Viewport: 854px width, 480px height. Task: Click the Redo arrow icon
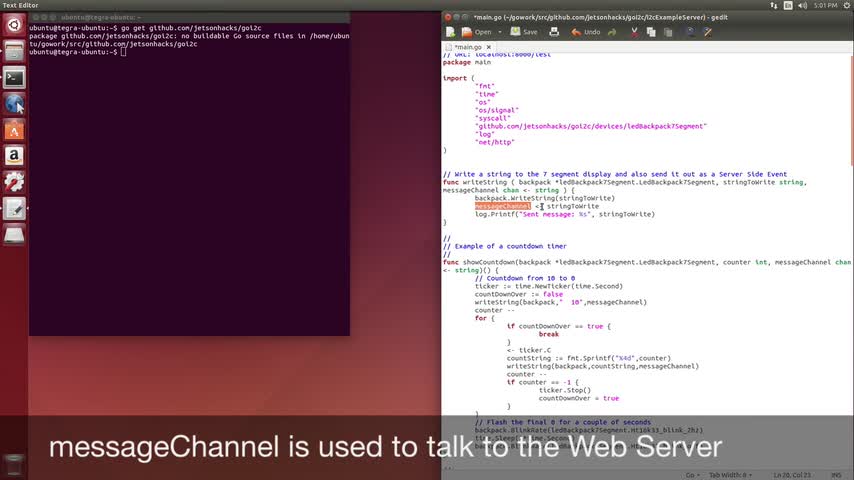[x=612, y=32]
